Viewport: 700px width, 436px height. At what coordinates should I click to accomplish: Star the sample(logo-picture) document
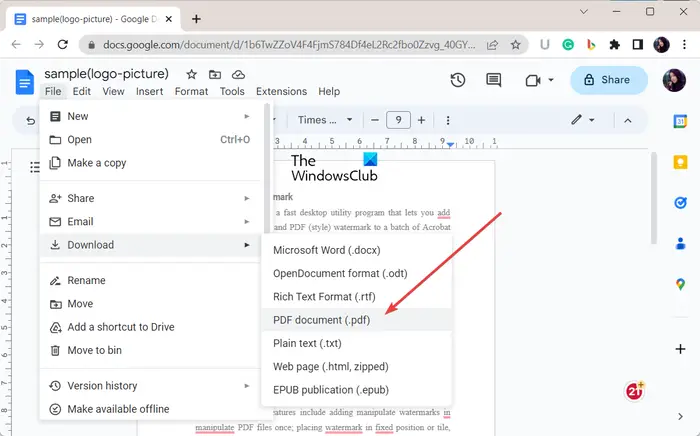pyautogui.click(x=191, y=74)
